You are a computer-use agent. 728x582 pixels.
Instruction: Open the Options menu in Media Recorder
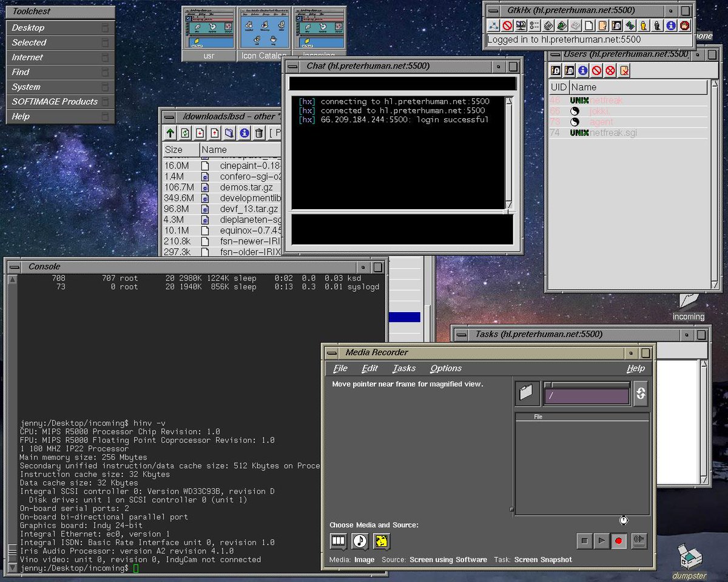coord(446,368)
